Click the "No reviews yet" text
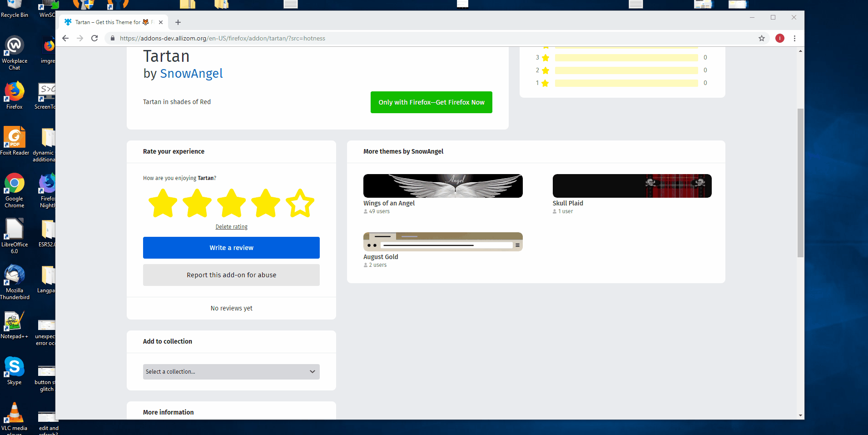Viewport: 868px width, 435px height. pyautogui.click(x=232, y=308)
